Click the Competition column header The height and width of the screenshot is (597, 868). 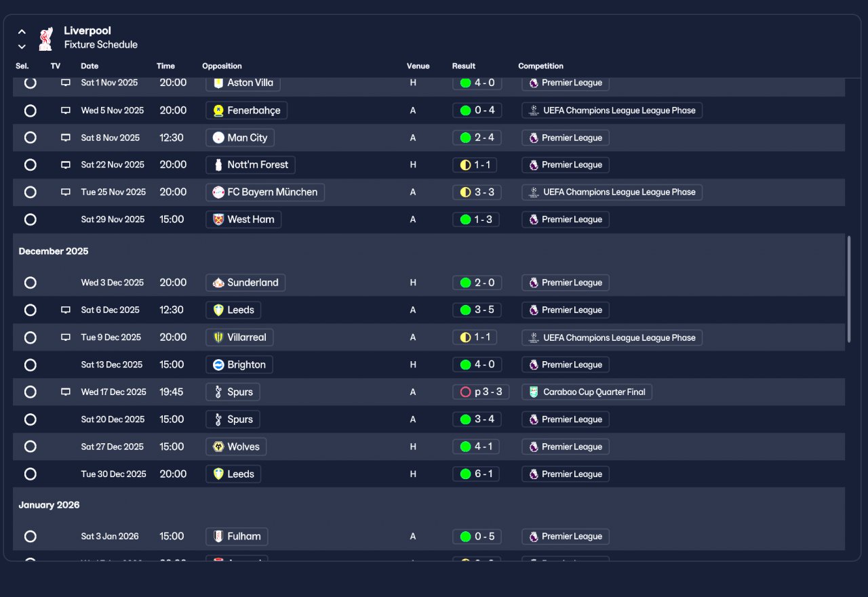[x=540, y=66]
